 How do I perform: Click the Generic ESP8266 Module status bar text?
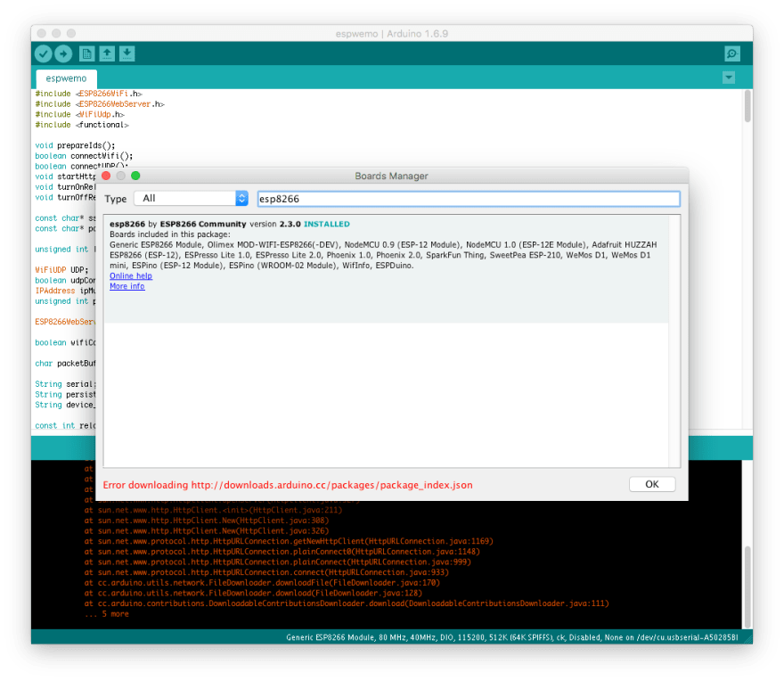(511, 637)
